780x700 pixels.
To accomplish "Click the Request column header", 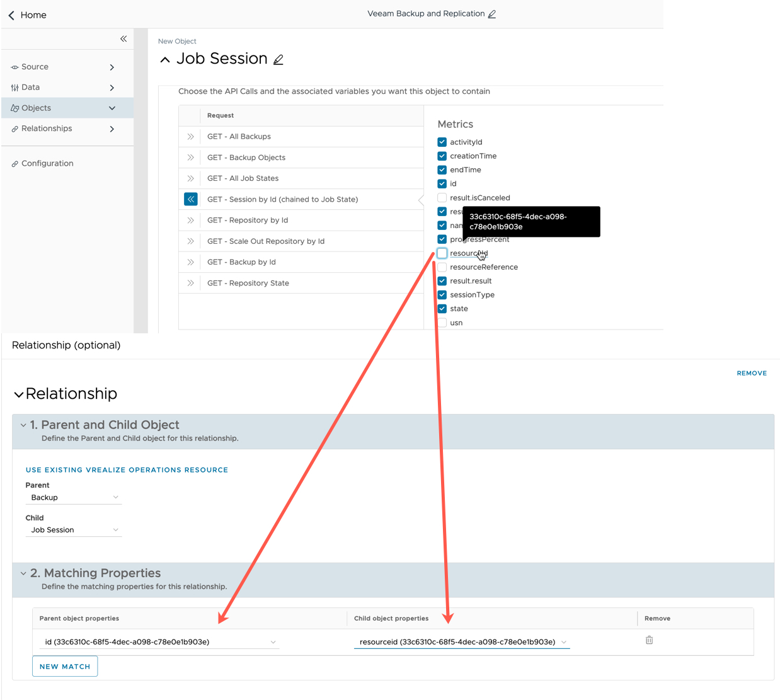I will [221, 116].
